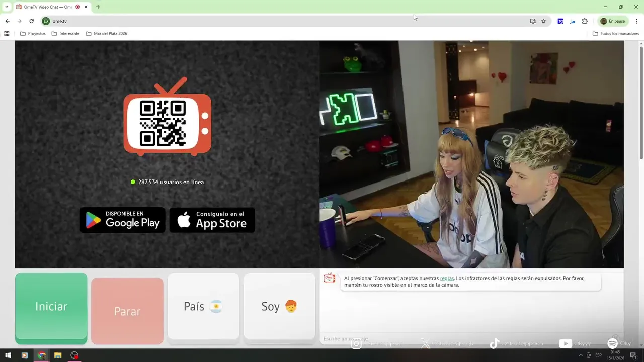This screenshot has width=644, height=362.
Task: Click the TikTok icon in the overlay
Action: 495,343
